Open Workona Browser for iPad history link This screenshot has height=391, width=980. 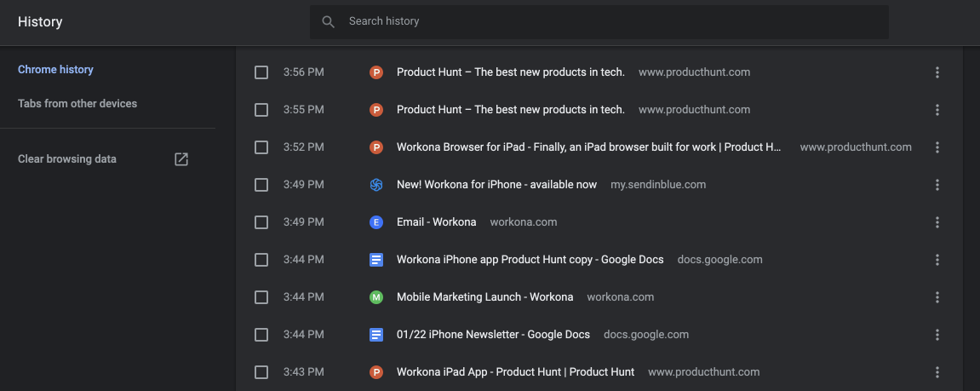(x=589, y=147)
